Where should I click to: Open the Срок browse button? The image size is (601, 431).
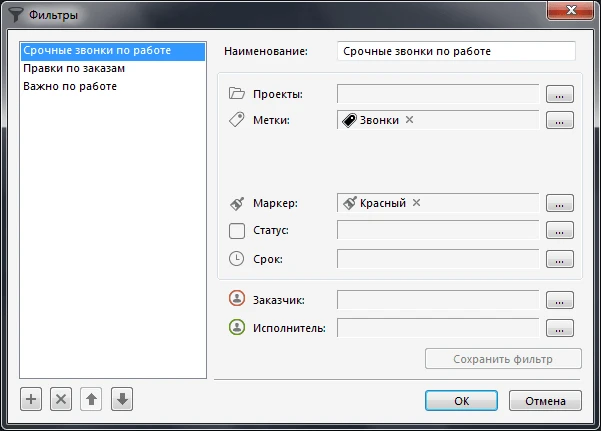tap(560, 259)
